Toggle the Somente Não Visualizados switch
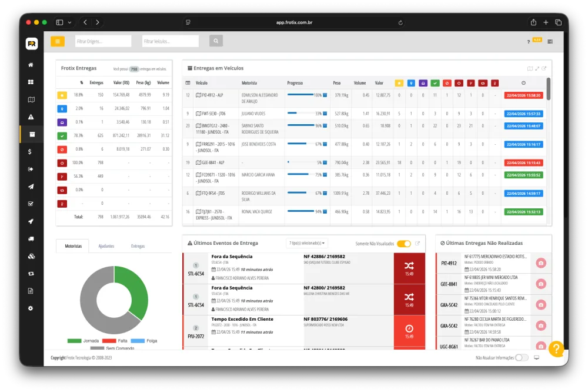The width and height of the screenshot is (588, 392). click(404, 244)
